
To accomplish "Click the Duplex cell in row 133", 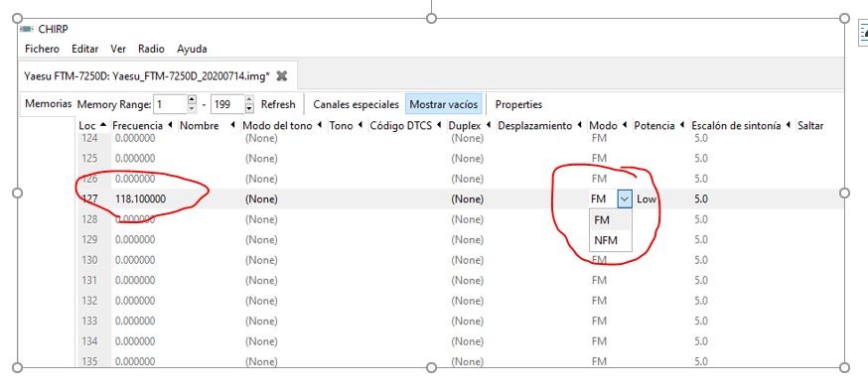I will point(467,321).
